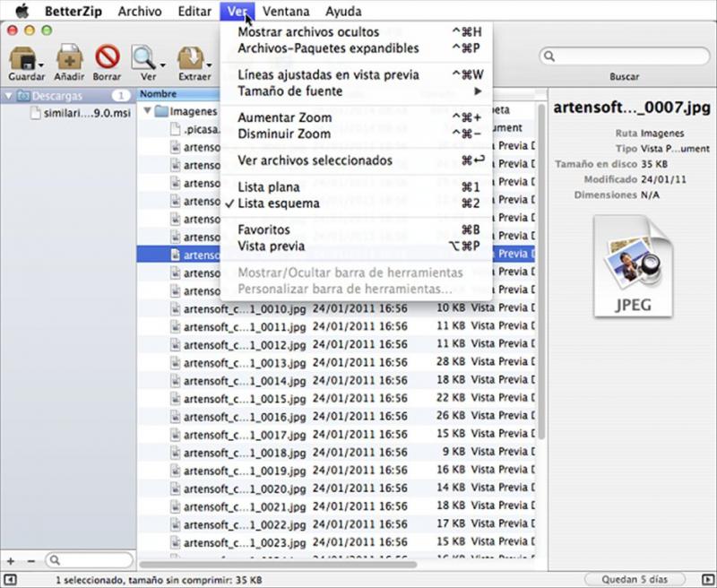Open the Editar menu

(x=194, y=11)
